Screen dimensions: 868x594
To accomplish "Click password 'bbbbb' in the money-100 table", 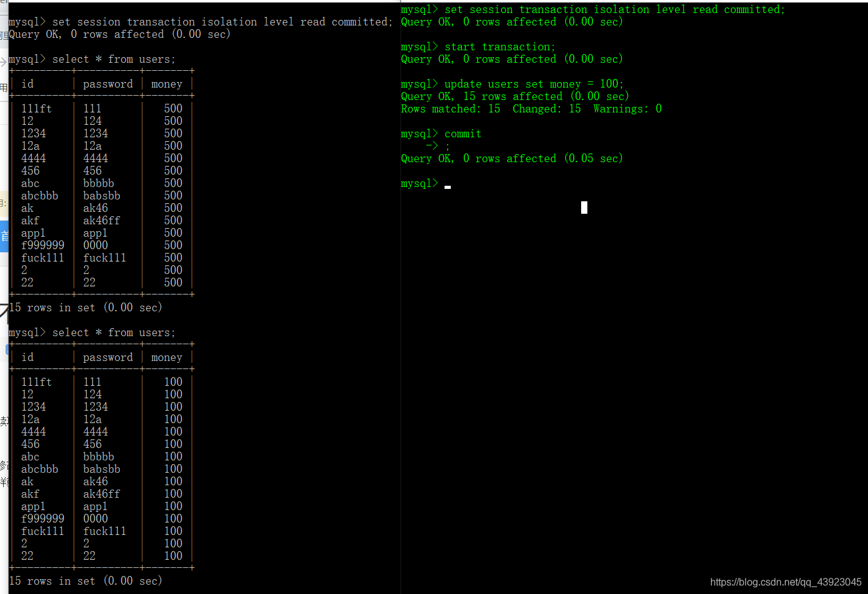I will [x=99, y=457].
